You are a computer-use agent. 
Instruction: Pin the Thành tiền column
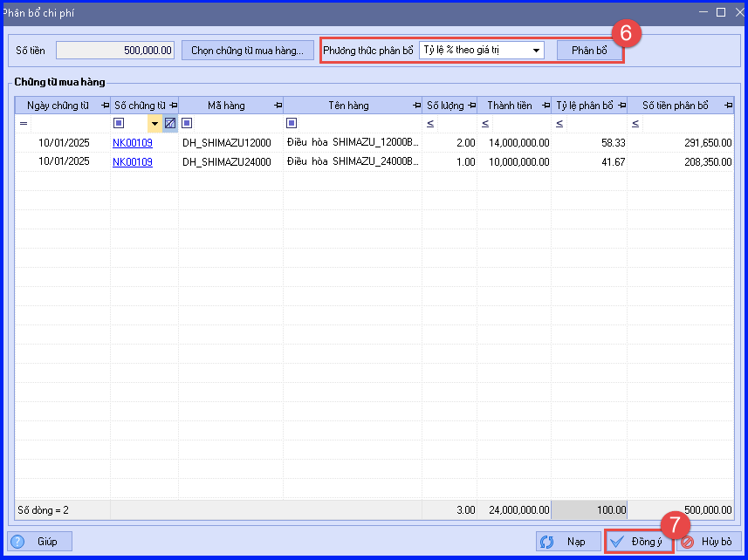(546, 106)
